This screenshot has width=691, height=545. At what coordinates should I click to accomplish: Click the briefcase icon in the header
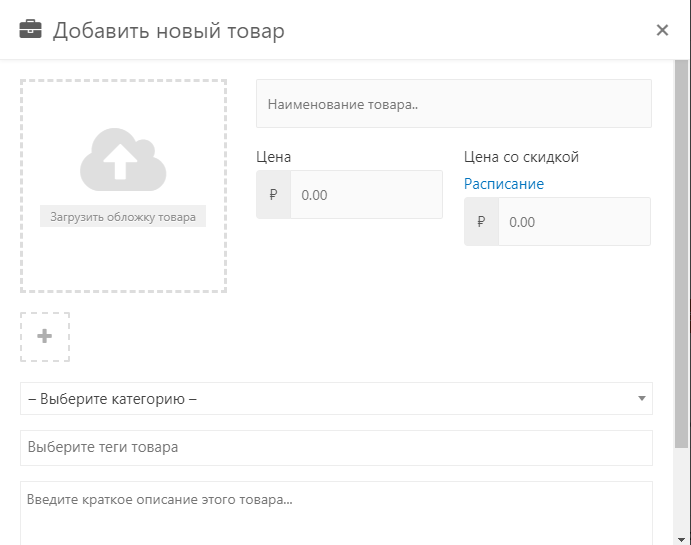31,31
